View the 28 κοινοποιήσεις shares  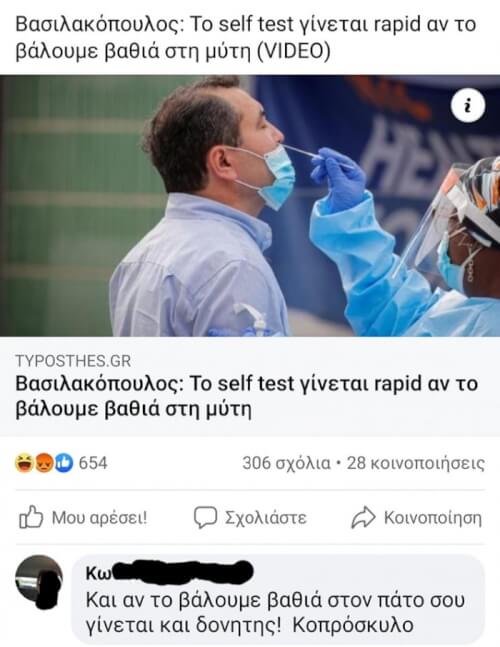pyautogui.click(x=416, y=463)
